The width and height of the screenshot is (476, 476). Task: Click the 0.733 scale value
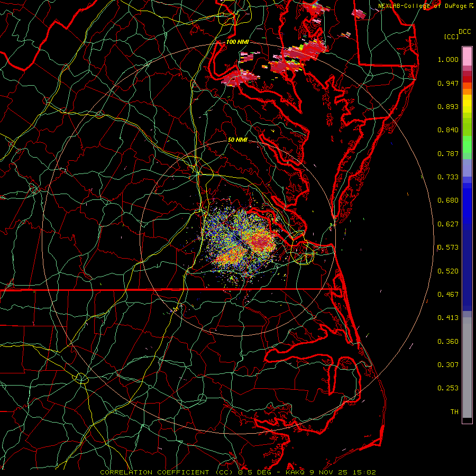pos(448,177)
